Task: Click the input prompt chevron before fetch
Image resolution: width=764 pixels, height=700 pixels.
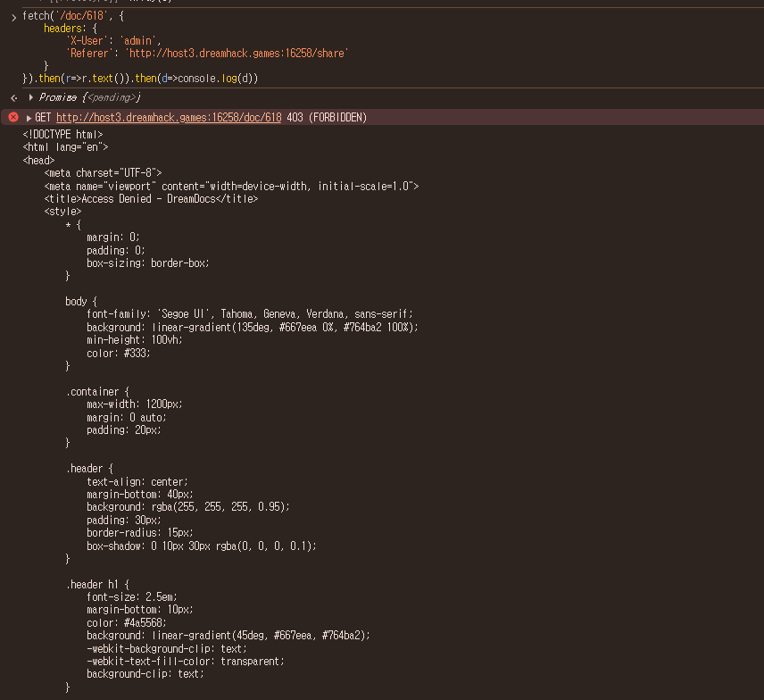Action: [x=13, y=18]
